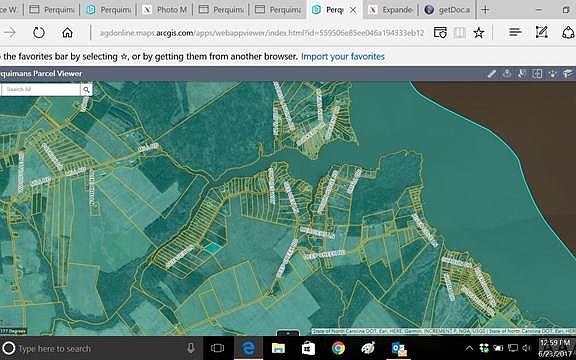Image resolution: width=576 pixels, height=360 pixels.
Task: Open the website permissions shield icon
Action: click(440, 33)
